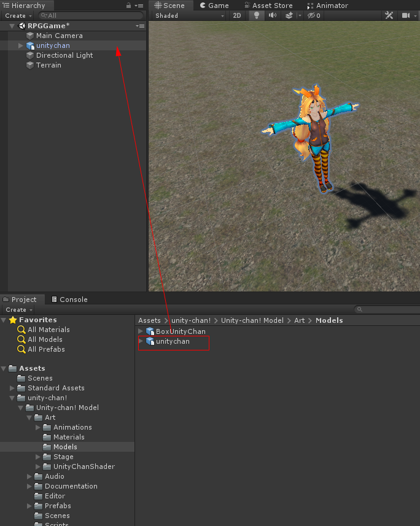Click the Hierarchy search field
Image resolution: width=420 pixels, height=526 pixels.
click(x=91, y=15)
